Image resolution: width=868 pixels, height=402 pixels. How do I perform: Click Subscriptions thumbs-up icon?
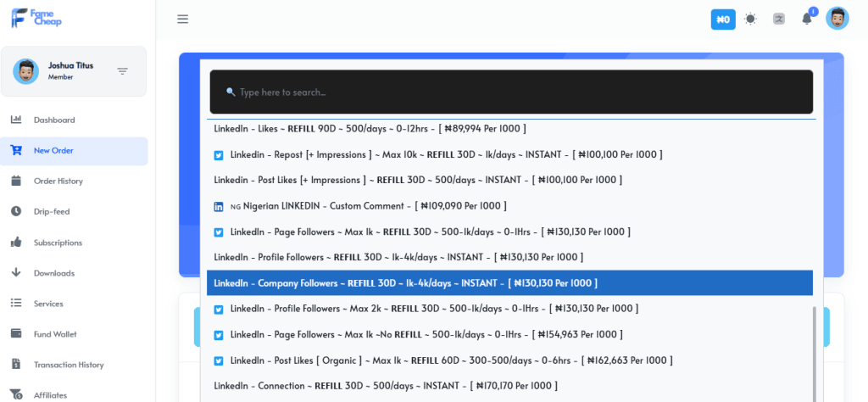tap(16, 242)
